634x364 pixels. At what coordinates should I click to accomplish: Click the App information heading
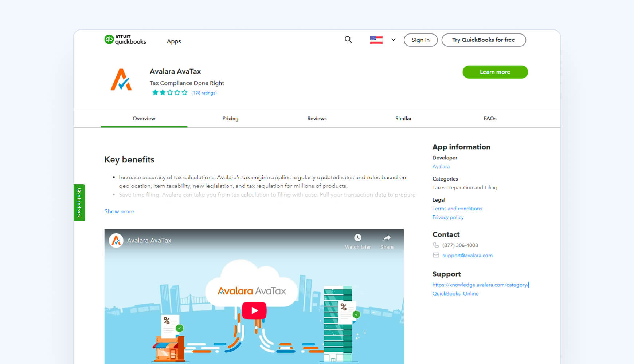click(x=461, y=147)
